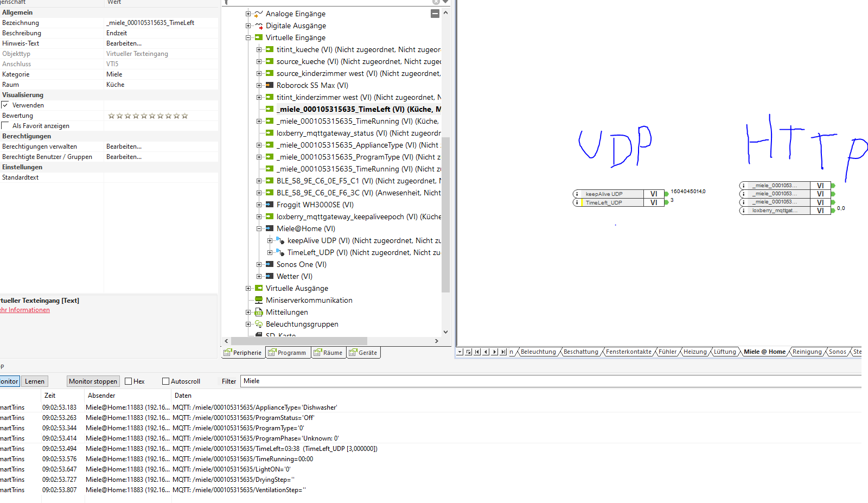Select log row with ApplianceType='Dishwasher'
The width and height of the screenshot is (868, 503).
[x=431, y=408]
